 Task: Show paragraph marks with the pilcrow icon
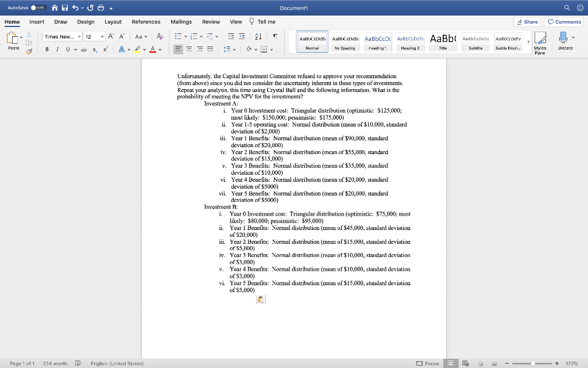pos(276,37)
